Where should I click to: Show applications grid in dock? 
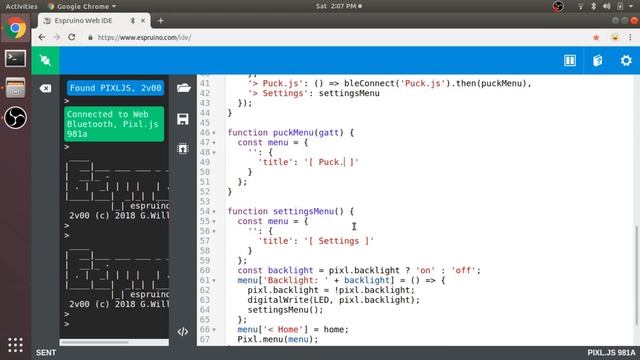(x=16, y=345)
